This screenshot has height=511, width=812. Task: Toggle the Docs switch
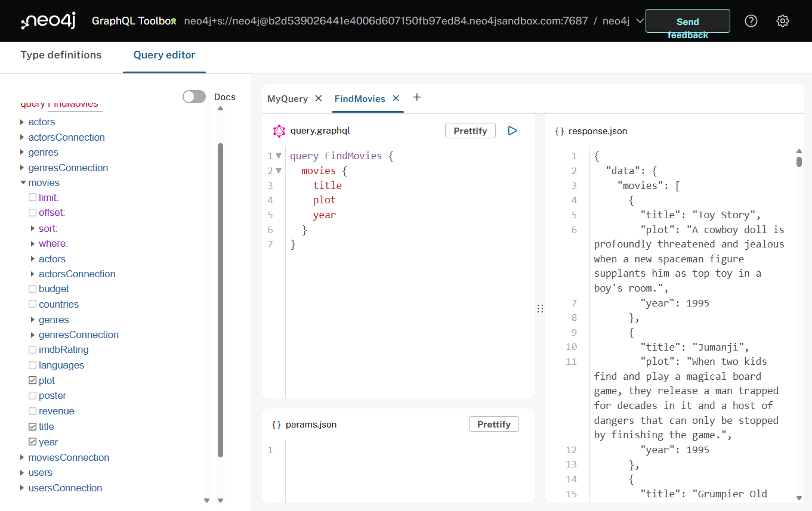coord(194,97)
